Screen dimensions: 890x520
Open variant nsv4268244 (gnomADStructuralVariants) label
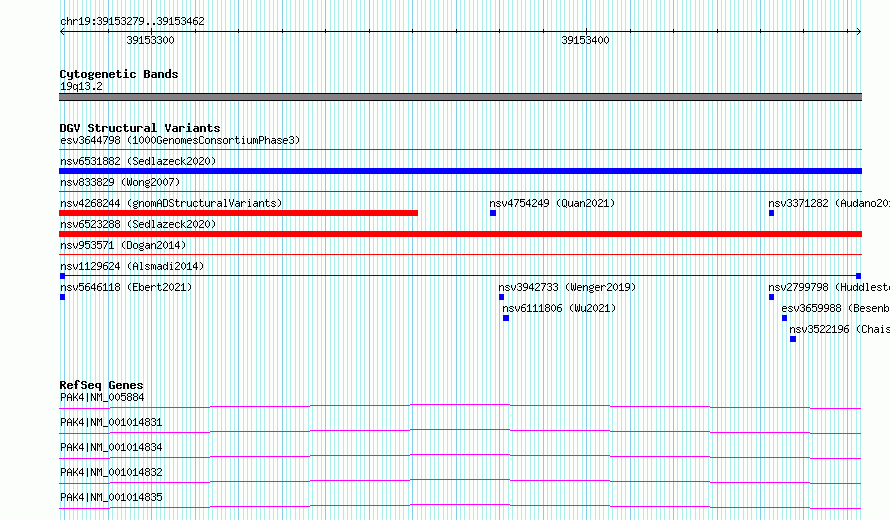coord(171,203)
